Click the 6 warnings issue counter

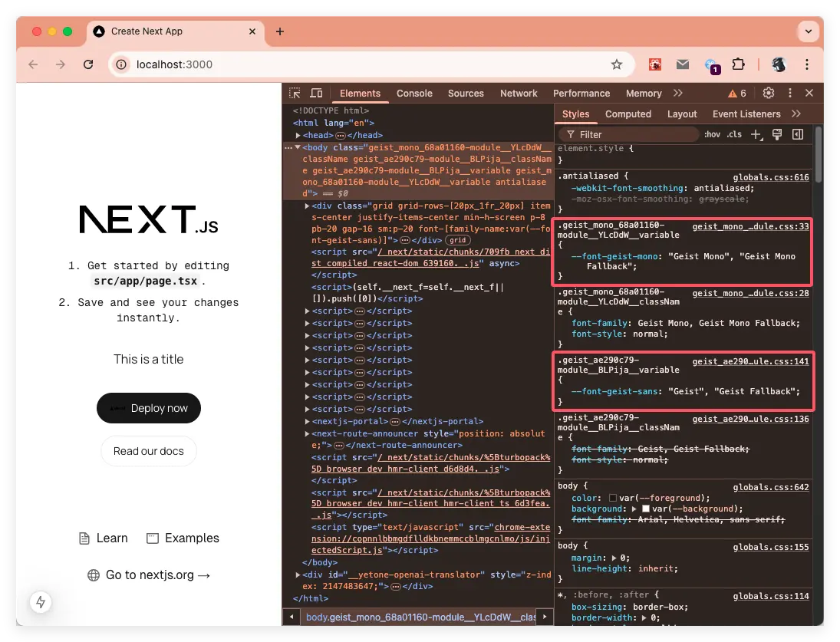(x=736, y=93)
